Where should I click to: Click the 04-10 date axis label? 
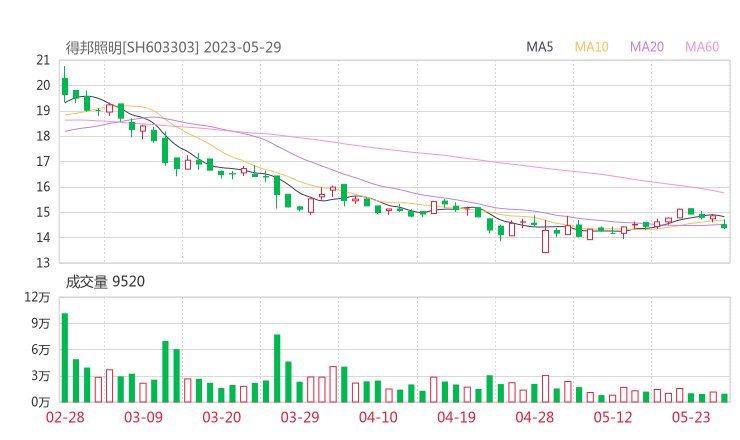[378, 417]
